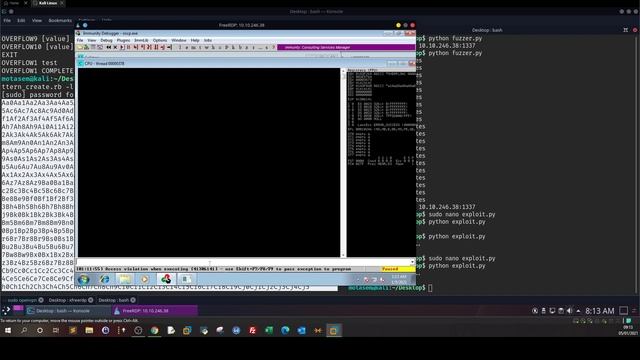Viewport: 640px width, 360px height.
Task: Open the remote Windows Start orb
Action: [84, 279]
